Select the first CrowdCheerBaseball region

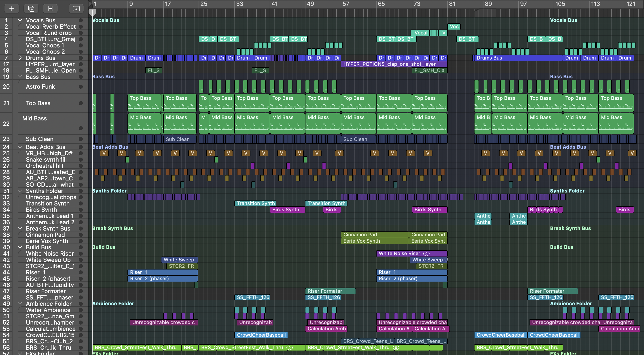[261, 335]
